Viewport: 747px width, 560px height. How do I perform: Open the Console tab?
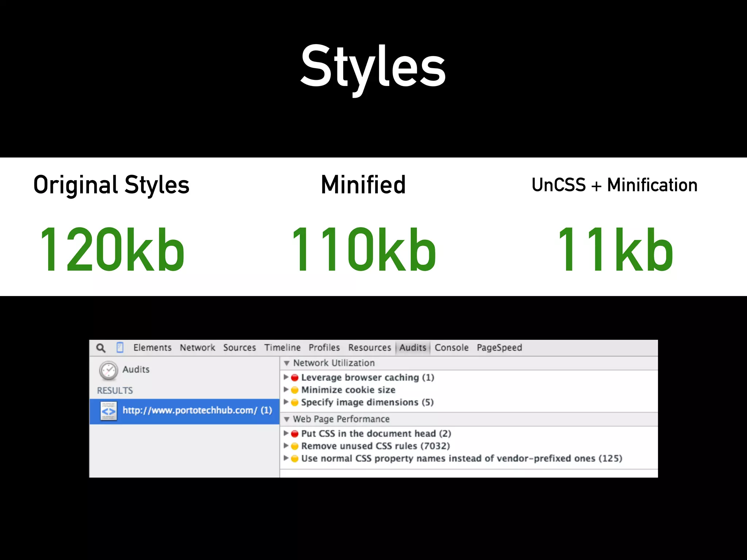pyautogui.click(x=452, y=347)
